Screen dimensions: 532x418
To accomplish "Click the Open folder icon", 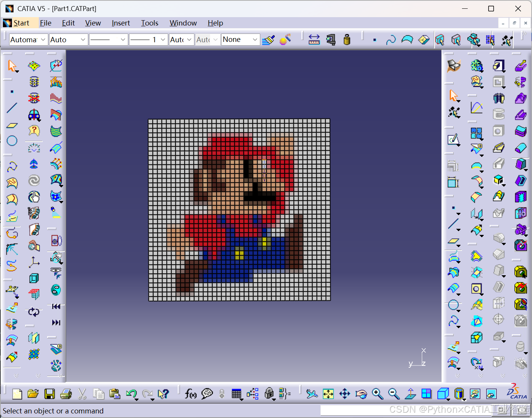I will 33,394.
